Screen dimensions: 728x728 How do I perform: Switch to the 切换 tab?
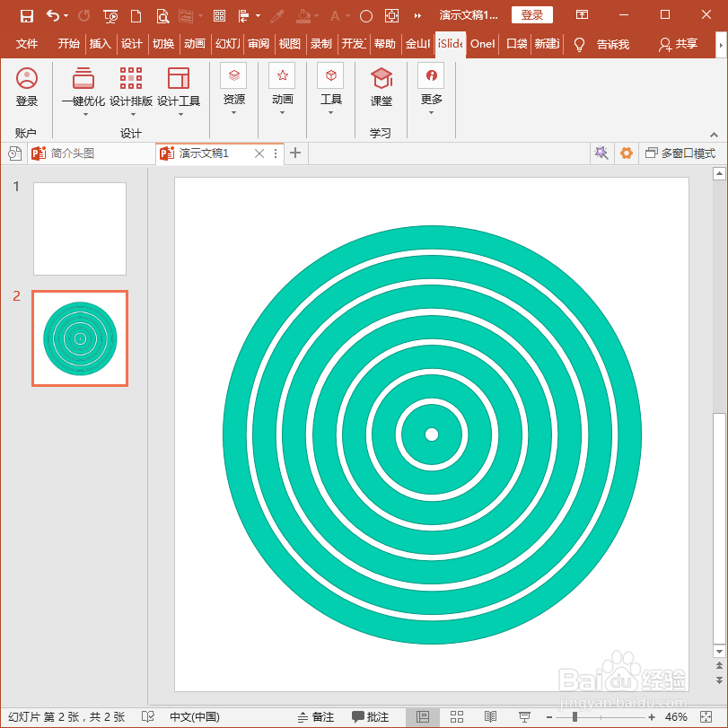163,44
